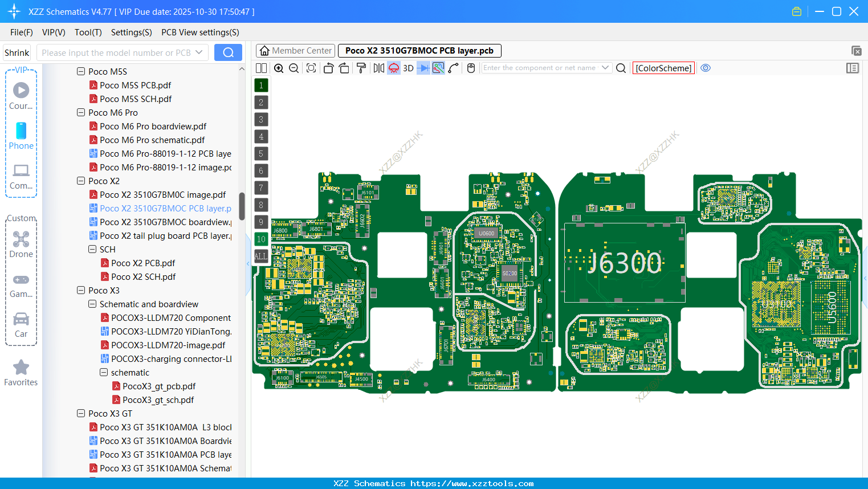
Task: Select the zoom in tool
Action: (x=279, y=67)
